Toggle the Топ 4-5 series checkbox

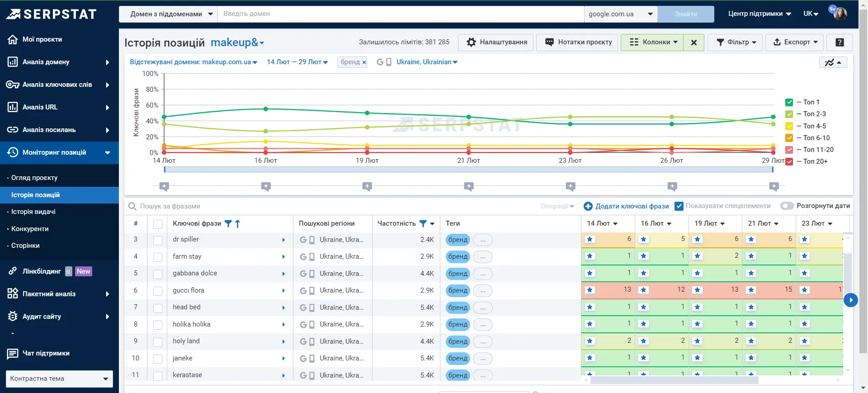pyautogui.click(x=789, y=126)
